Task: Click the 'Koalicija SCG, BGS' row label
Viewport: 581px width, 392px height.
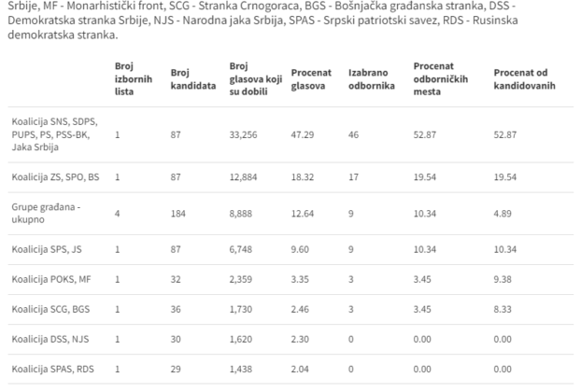Action: point(50,308)
